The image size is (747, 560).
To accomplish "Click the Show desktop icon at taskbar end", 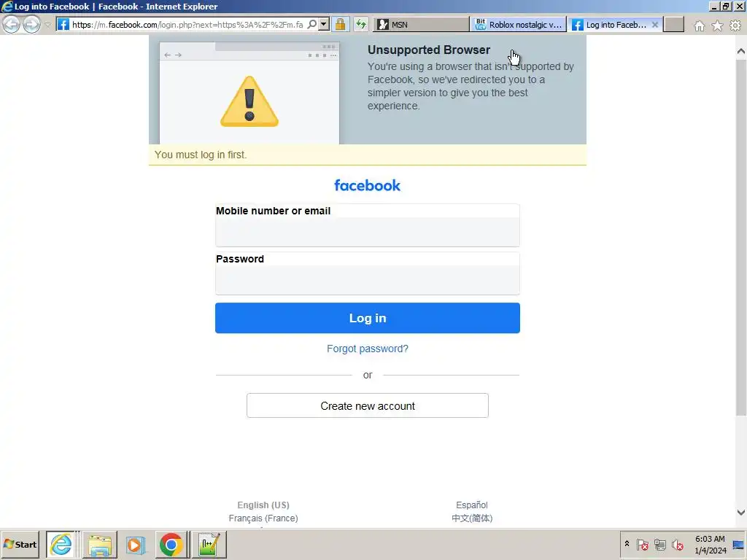I will pos(738,544).
